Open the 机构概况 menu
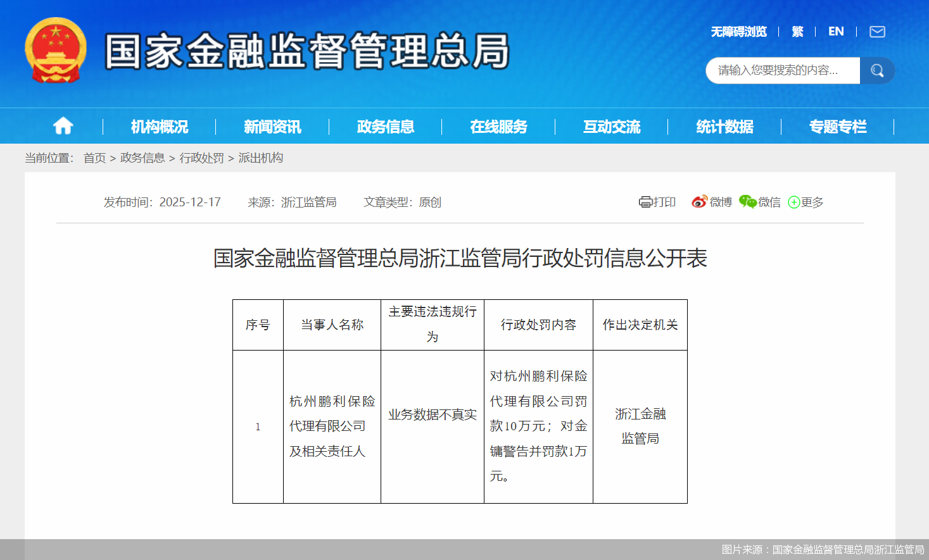929x560 pixels. click(x=158, y=127)
